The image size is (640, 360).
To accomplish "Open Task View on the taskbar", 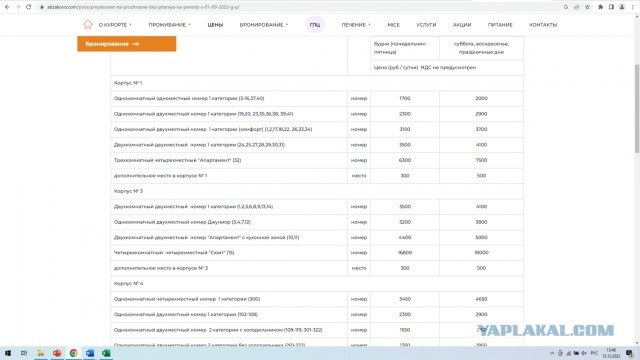I will coord(24,353).
